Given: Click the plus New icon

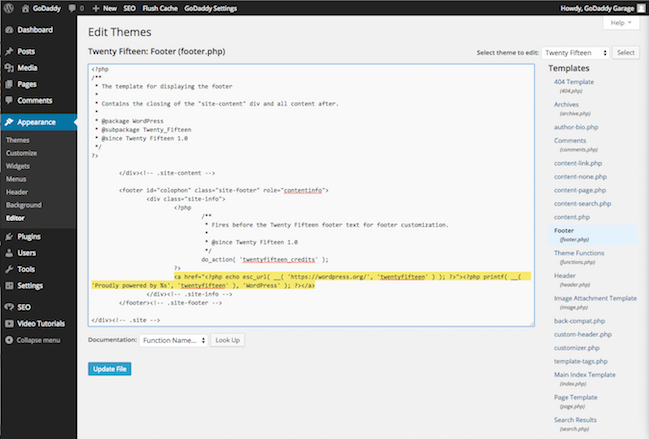Looking at the screenshot, I should pos(96,8).
